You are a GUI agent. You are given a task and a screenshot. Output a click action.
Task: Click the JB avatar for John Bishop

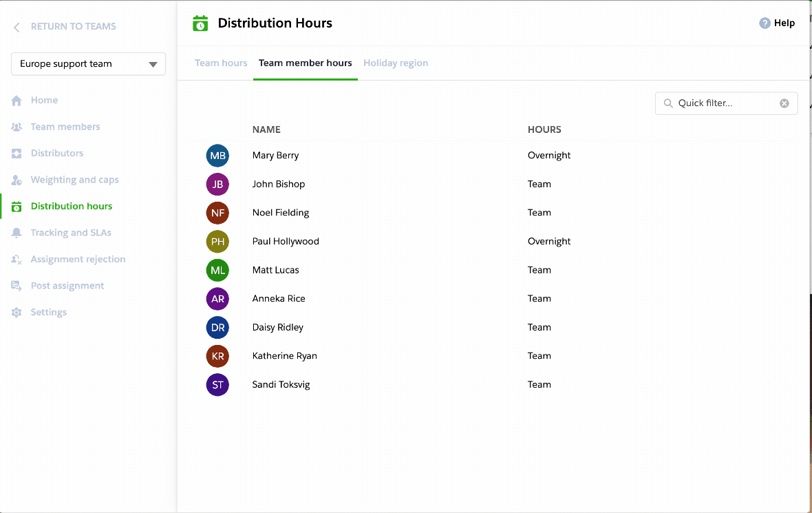point(217,184)
